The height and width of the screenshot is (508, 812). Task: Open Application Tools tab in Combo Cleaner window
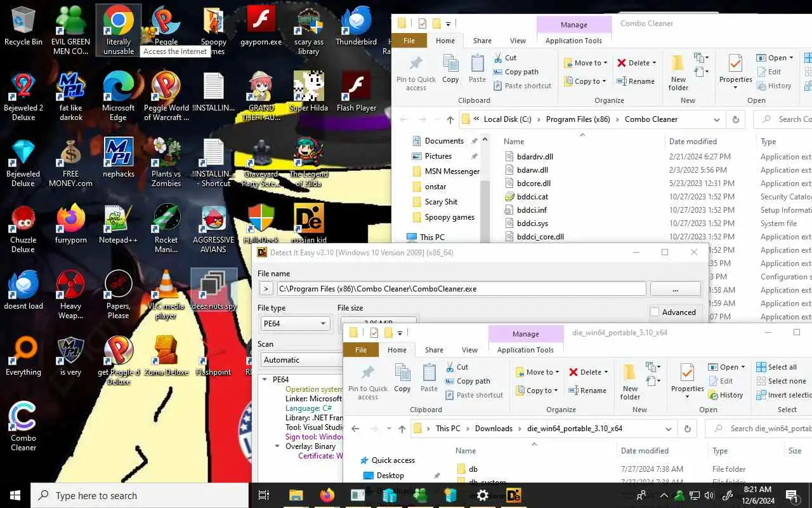pyautogui.click(x=573, y=41)
